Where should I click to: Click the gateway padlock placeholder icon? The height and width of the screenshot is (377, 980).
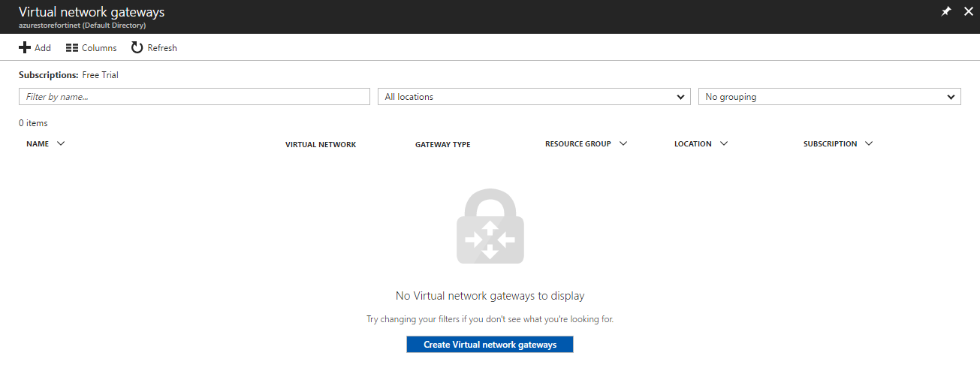[x=490, y=226]
